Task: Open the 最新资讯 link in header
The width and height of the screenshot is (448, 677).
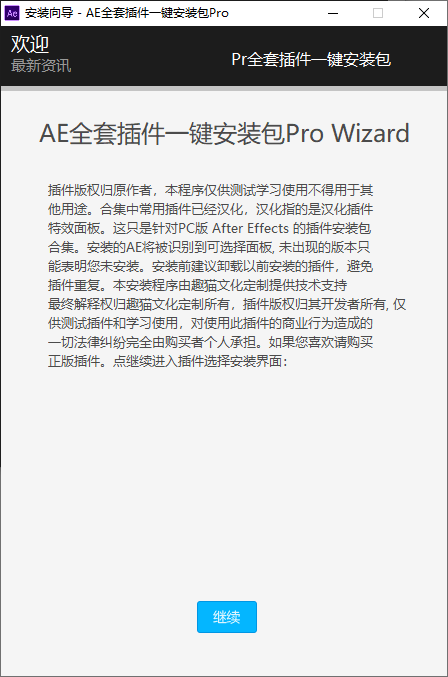Action: point(41,66)
